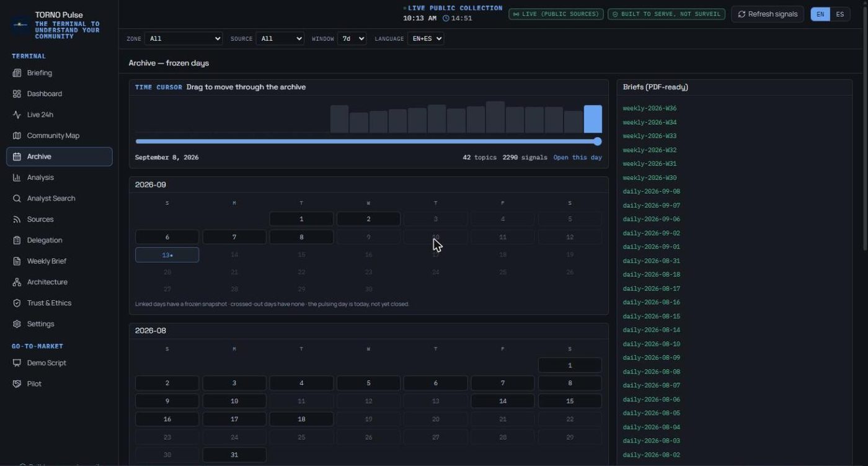Click the Briefing sidebar icon
This screenshot has height=466, width=868.
(17, 73)
